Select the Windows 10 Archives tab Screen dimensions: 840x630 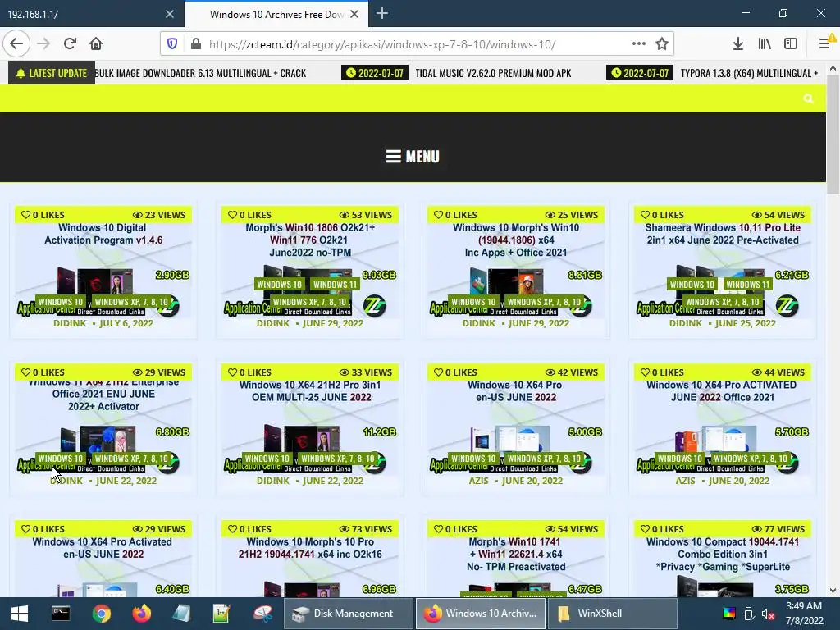276,14
